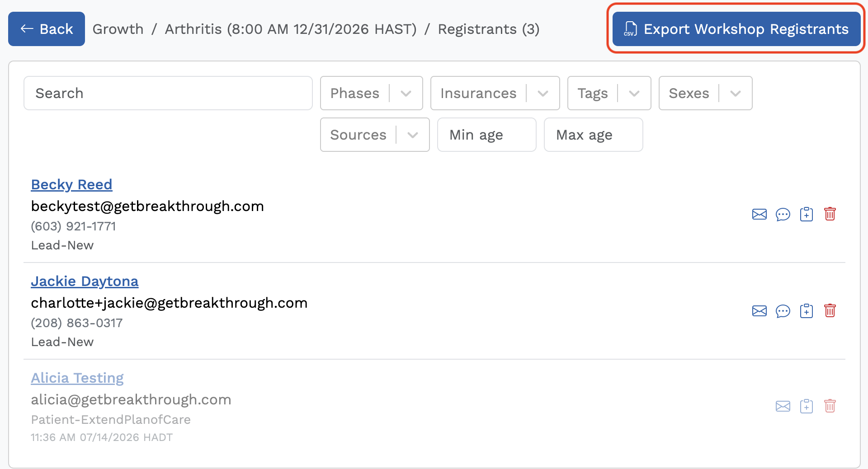Image resolution: width=868 pixels, height=469 pixels.
Task: Click envelope icon for Alicia Testing
Action: tap(783, 406)
